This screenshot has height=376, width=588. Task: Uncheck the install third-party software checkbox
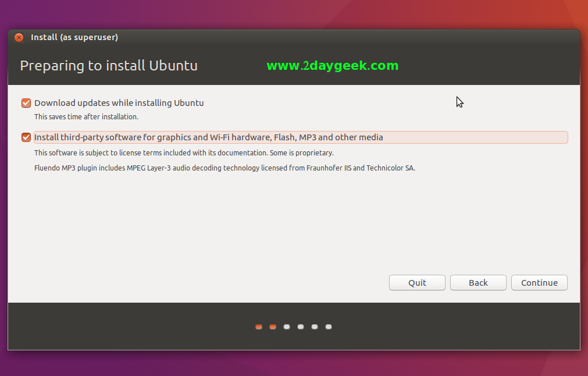26,137
